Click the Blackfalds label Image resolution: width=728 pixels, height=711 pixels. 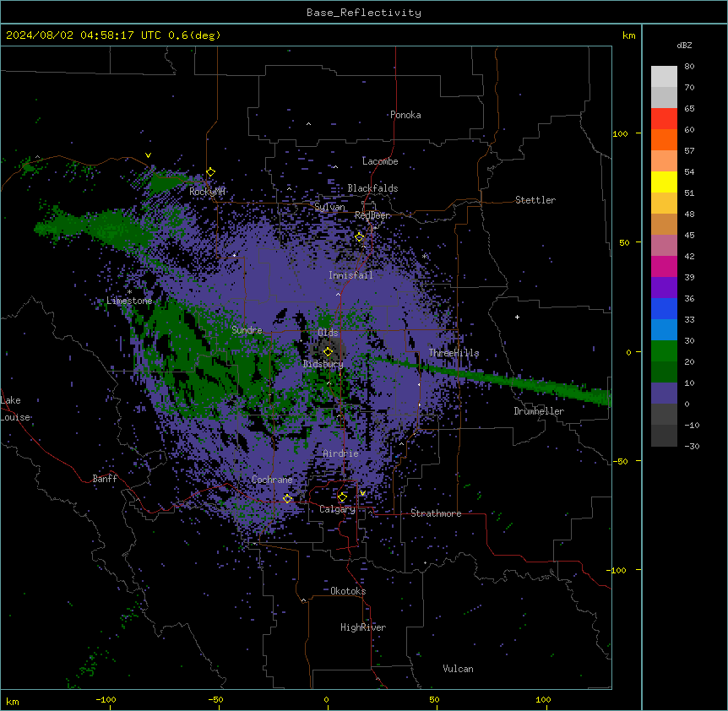[x=372, y=188]
